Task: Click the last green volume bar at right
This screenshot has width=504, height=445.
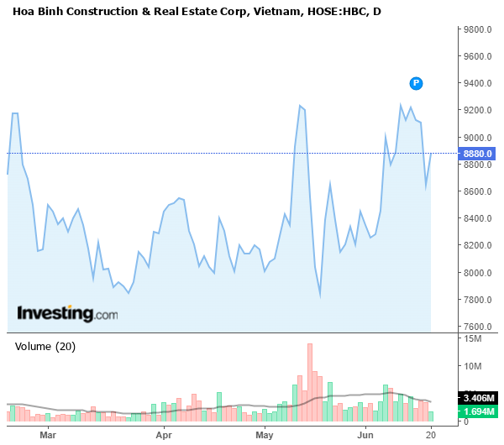Action: 430,416
